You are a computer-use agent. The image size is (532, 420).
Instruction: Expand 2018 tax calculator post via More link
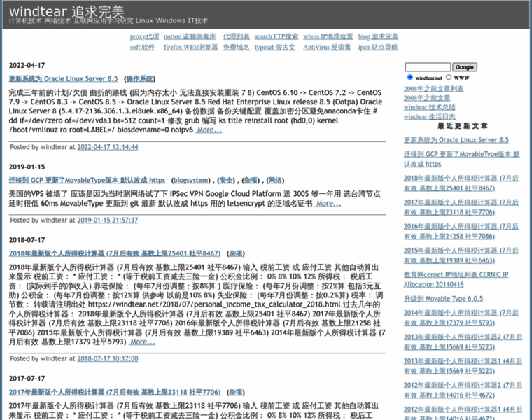(142, 342)
